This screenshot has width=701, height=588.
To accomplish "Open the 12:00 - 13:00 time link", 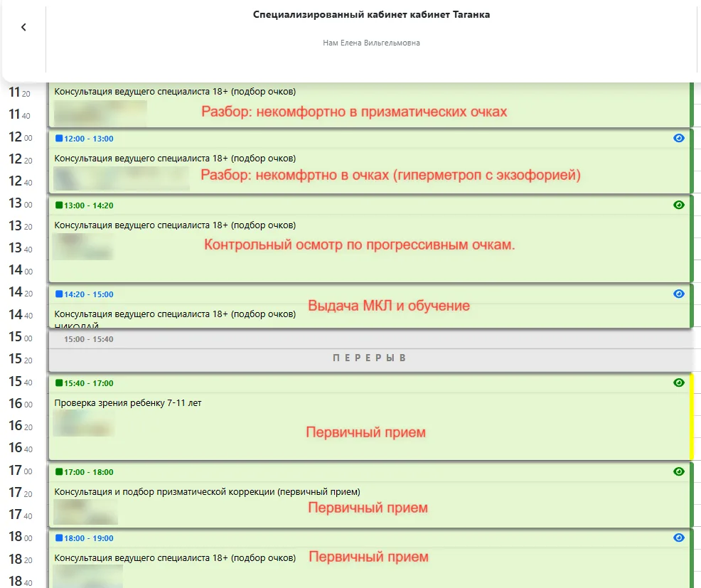I will pyautogui.click(x=89, y=139).
